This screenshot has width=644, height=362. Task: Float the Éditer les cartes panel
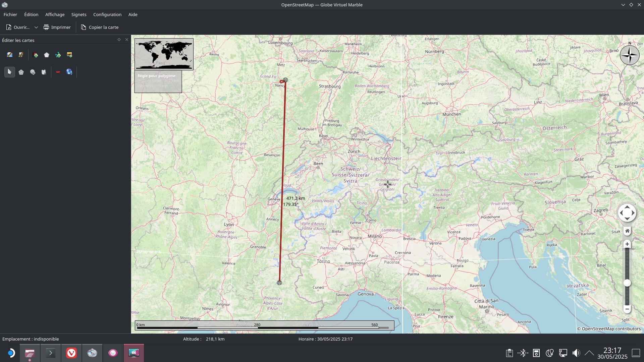coord(119,40)
